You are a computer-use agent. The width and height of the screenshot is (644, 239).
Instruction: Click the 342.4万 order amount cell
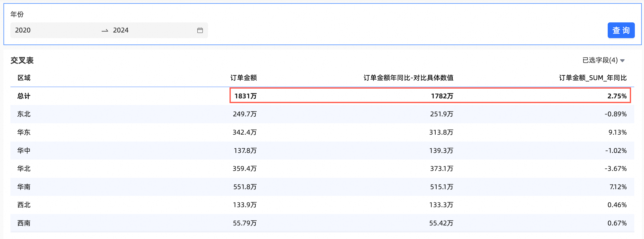point(245,132)
